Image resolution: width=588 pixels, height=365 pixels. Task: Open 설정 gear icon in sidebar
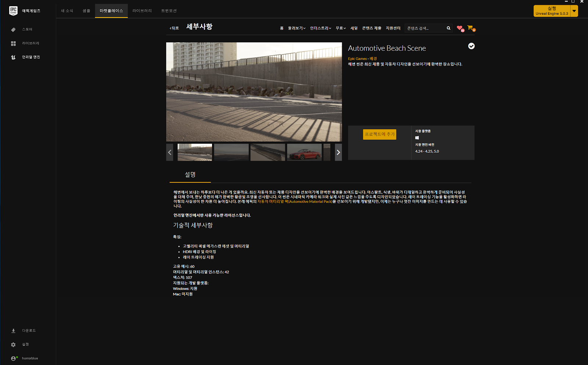(x=13, y=345)
